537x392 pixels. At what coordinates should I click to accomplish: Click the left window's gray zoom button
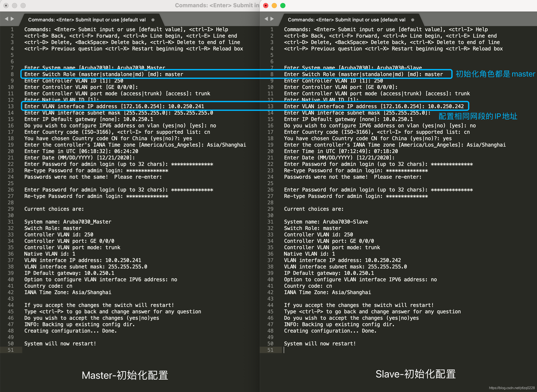(x=23, y=6)
